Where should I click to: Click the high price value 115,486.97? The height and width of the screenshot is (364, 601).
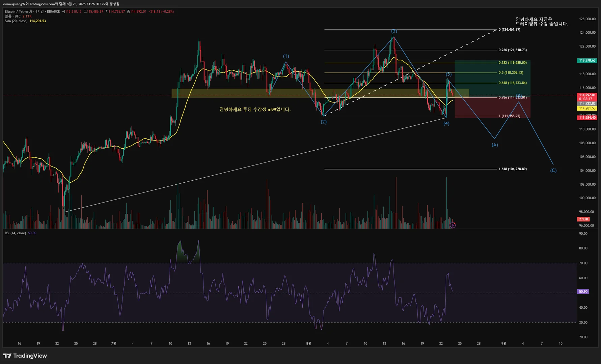95,11
